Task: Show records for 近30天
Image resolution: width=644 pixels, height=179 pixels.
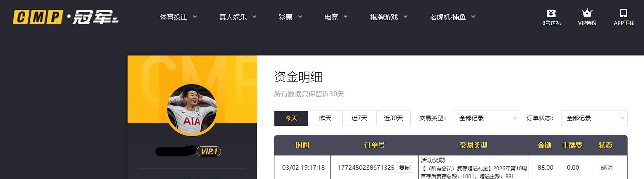Action: point(394,118)
